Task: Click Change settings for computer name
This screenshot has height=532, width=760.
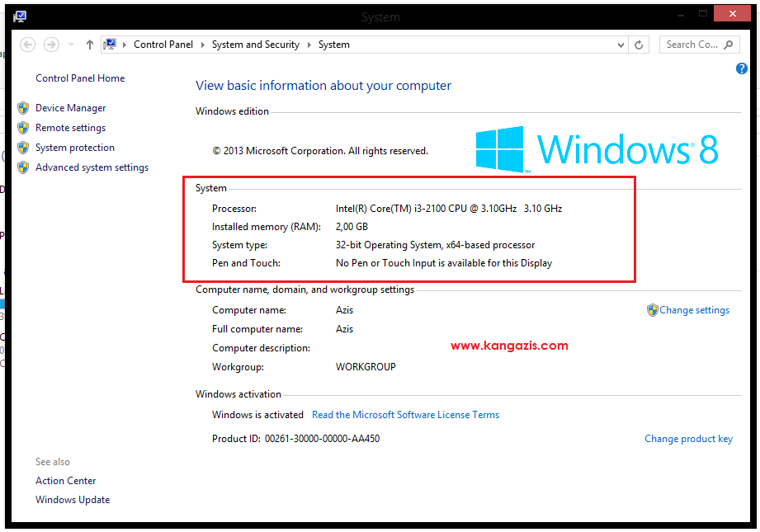Action: pyautogui.click(x=694, y=310)
